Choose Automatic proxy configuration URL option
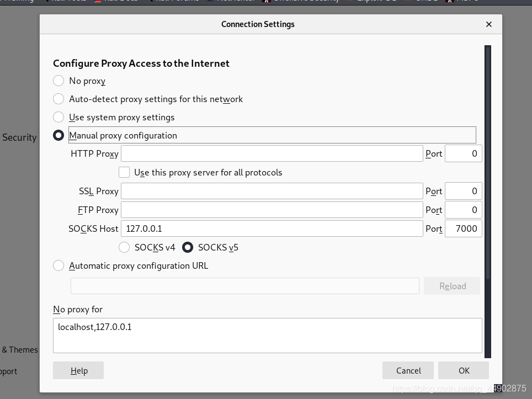The width and height of the screenshot is (532, 399). click(58, 266)
